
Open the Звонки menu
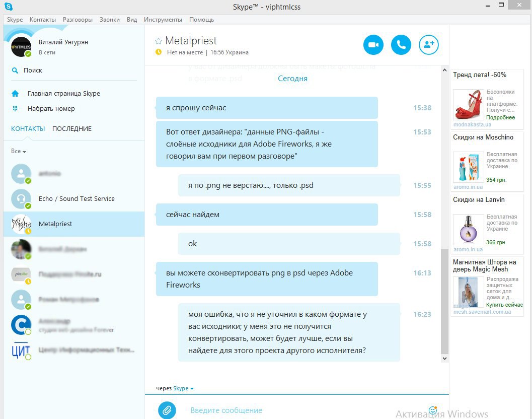tap(110, 20)
